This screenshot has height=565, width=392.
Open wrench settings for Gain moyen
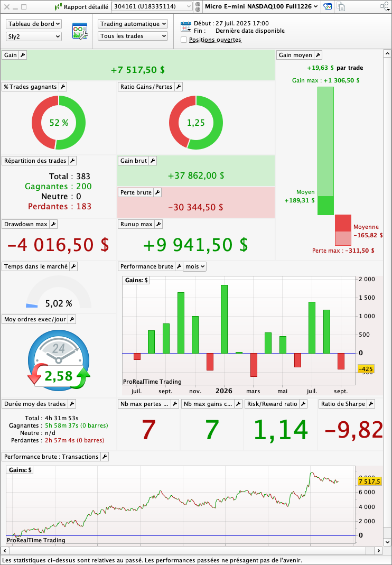click(318, 55)
